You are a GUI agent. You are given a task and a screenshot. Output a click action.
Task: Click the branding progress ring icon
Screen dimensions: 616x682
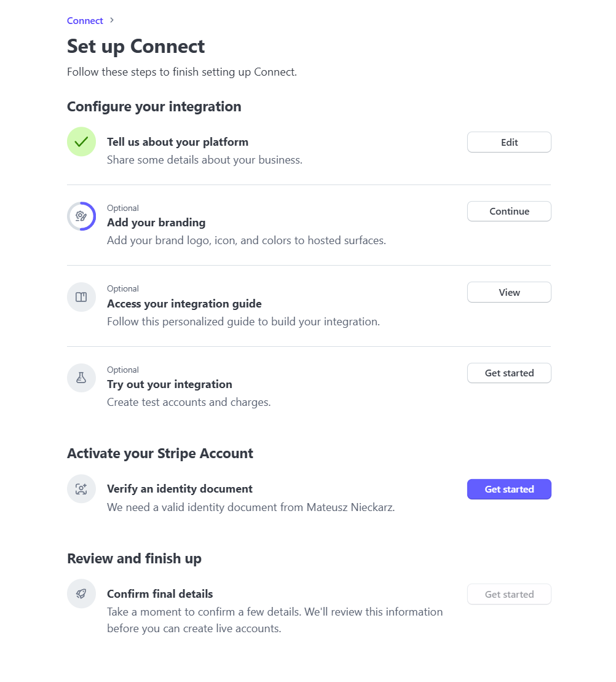click(x=81, y=216)
